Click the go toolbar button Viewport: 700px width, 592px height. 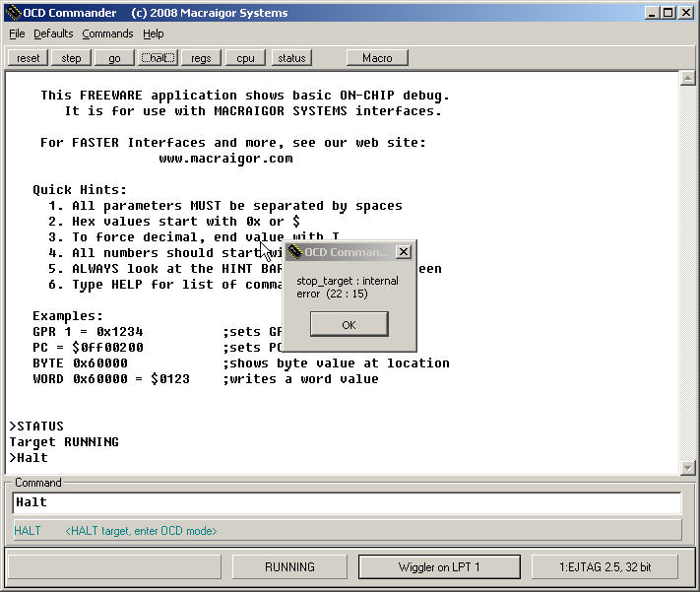(x=114, y=58)
